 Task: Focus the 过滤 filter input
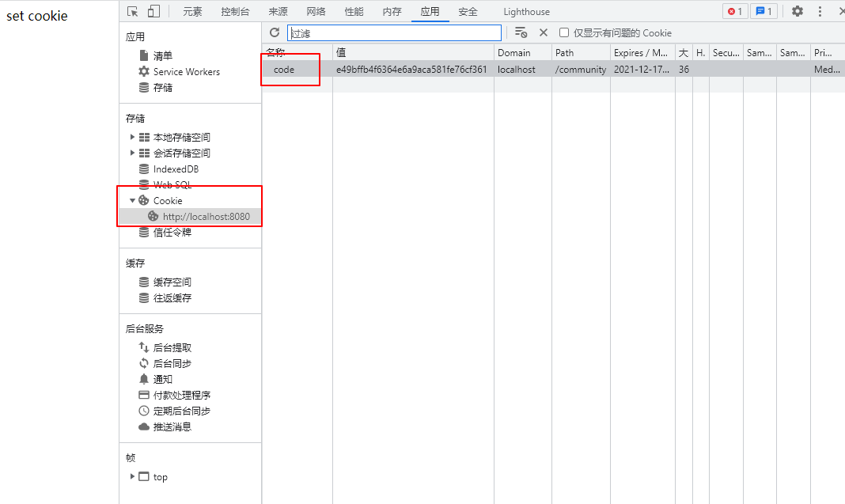tap(395, 33)
